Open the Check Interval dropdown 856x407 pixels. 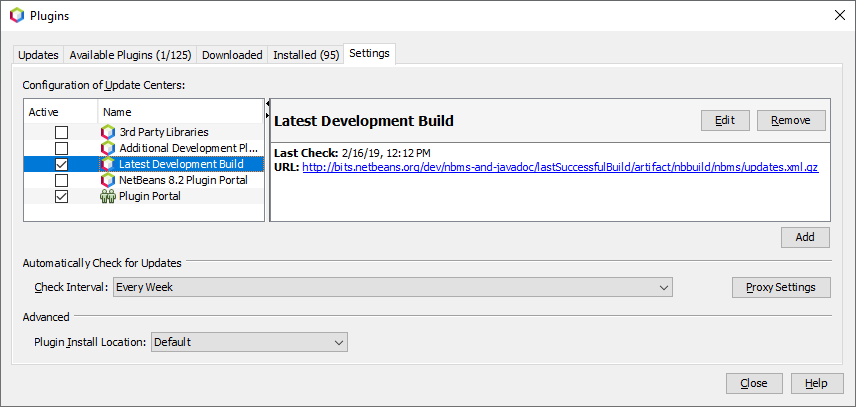tap(393, 287)
